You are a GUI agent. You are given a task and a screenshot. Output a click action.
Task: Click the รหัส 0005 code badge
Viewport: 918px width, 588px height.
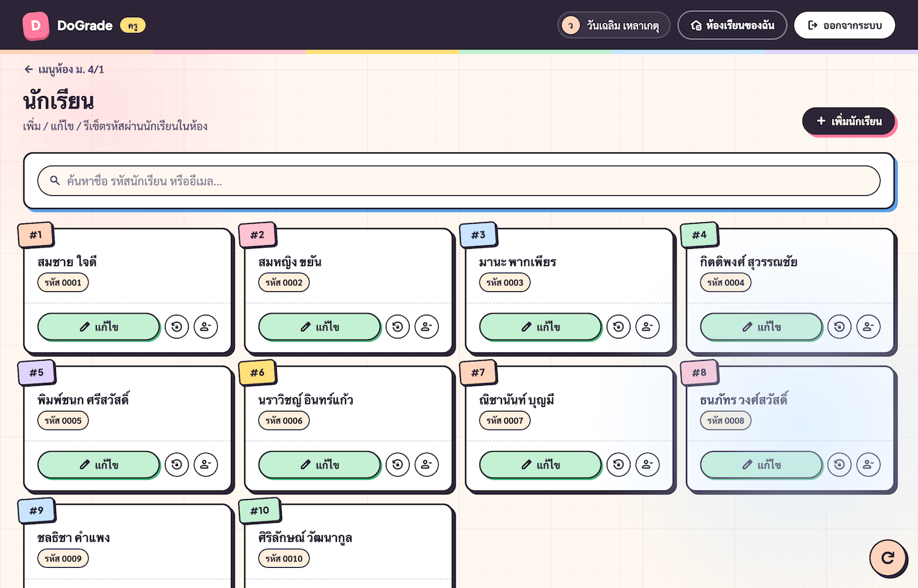[x=63, y=420]
